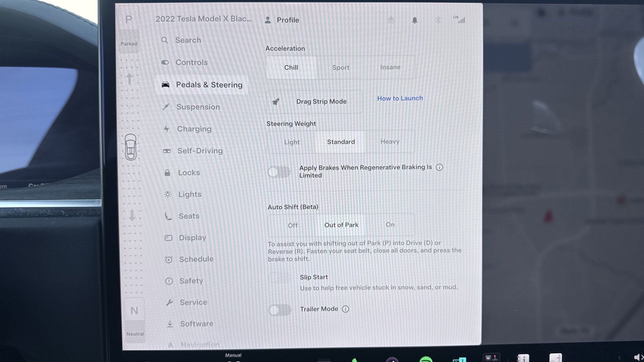The height and width of the screenshot is (362, 644).
Task: Turn Auto Shift to On
Action: click(390, 225)
